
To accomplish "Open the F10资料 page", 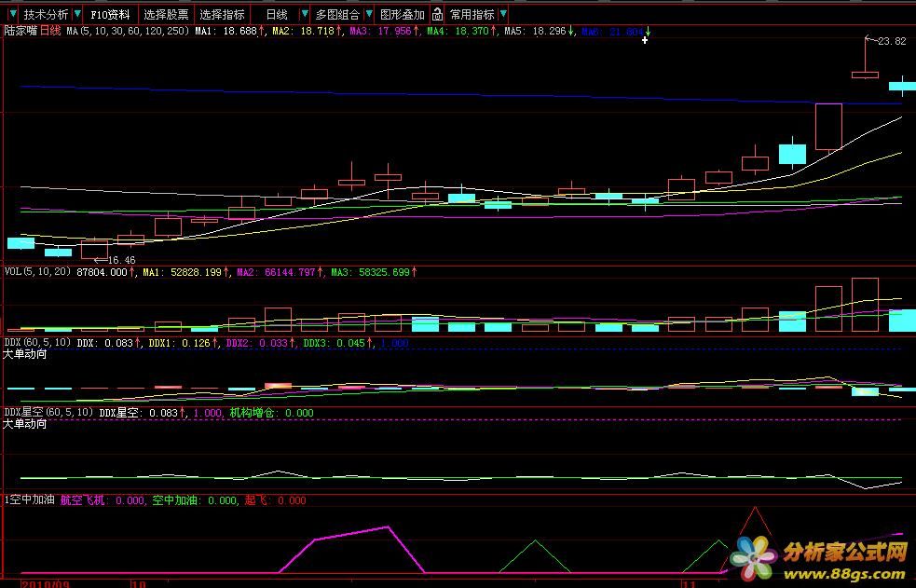I will pos(110,14).
